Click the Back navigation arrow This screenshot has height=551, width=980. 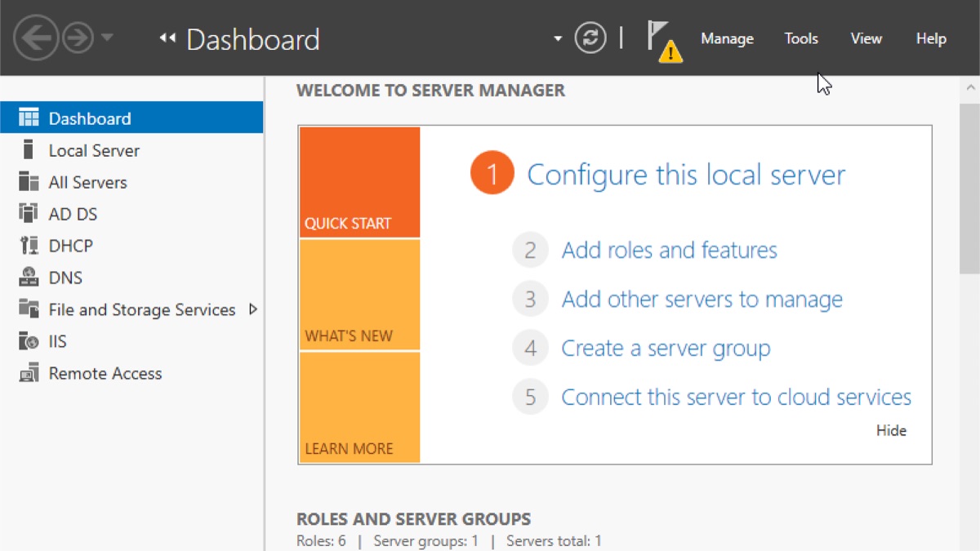pos(36,38)
